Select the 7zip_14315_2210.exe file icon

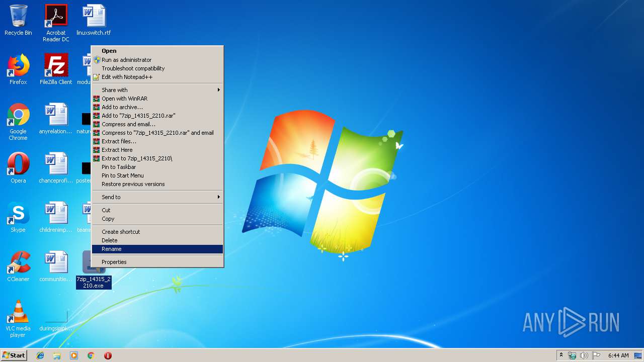94,270
